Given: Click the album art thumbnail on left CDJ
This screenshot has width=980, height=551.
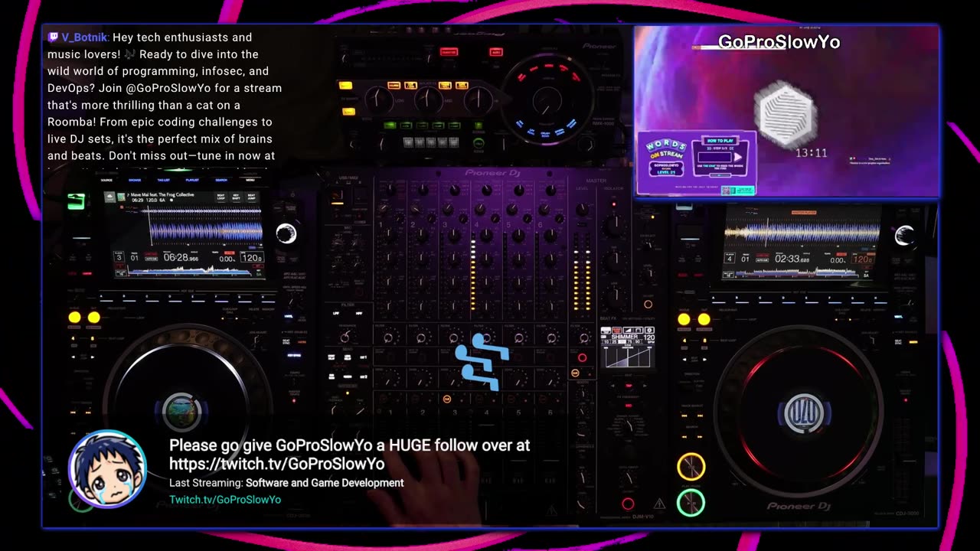Looking at the screenshot, I should (x=122, y=197).
